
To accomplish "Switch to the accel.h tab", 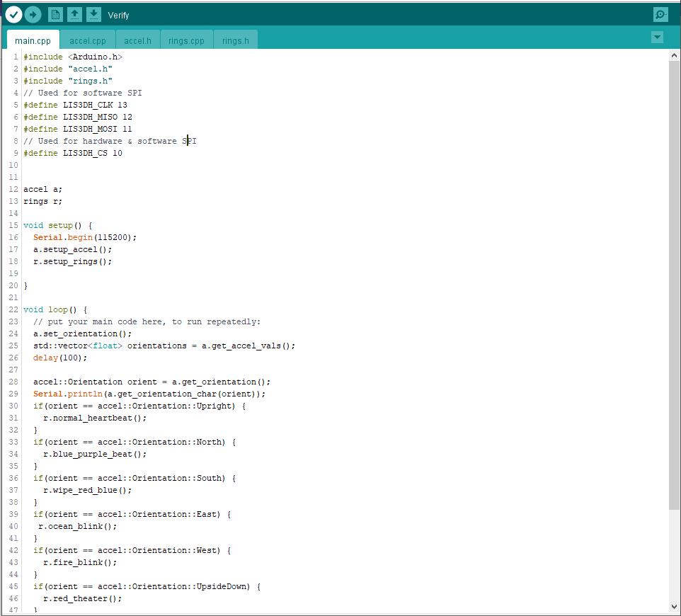I will 137,40.
